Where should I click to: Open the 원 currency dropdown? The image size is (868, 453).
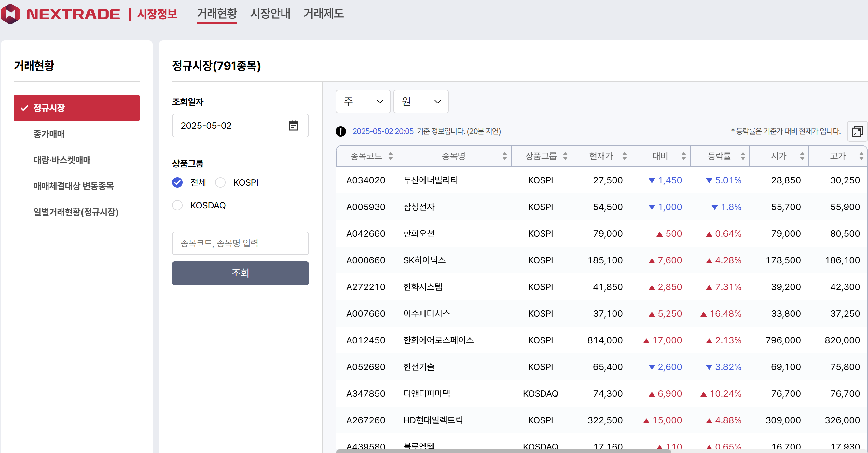pos(421,101)
